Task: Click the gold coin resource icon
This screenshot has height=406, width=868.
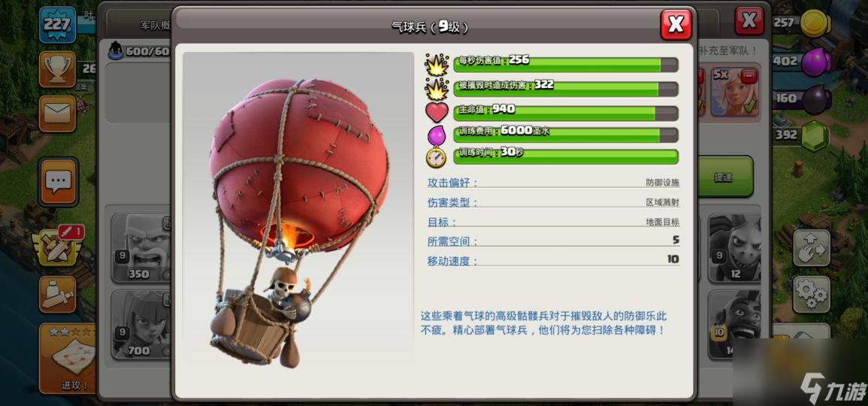Action: [x=815, y=23]
